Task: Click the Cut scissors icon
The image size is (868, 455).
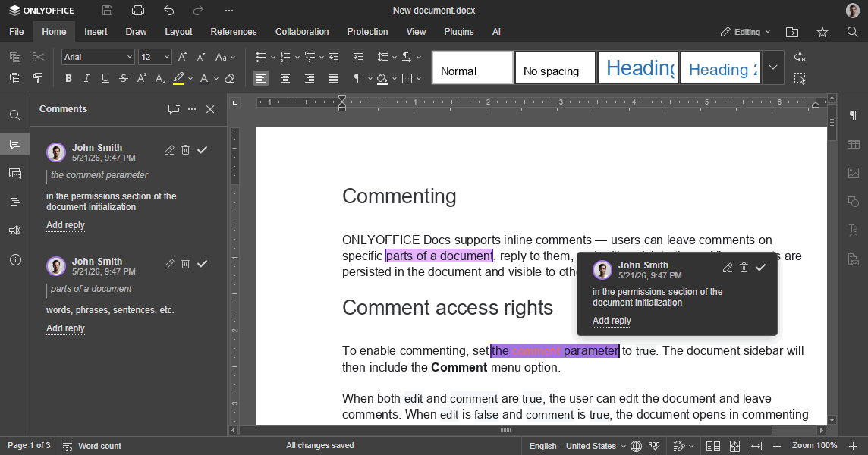Action: 38,57
